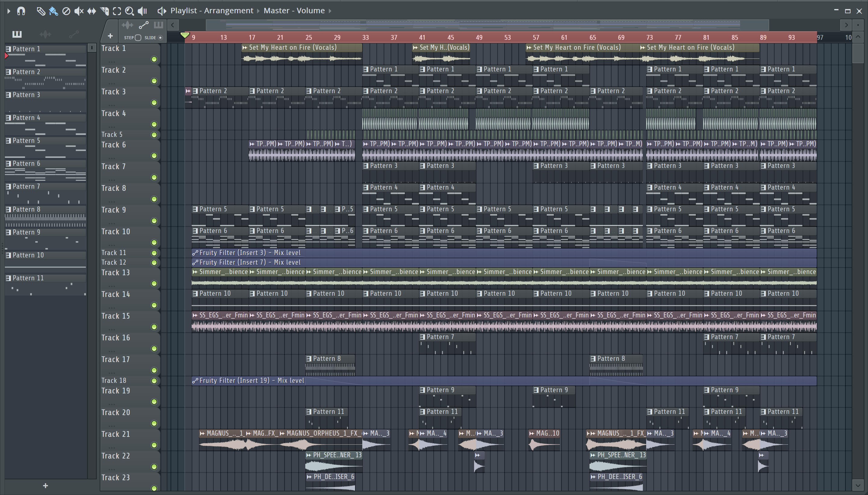
Task: Select the Zoom magnifier tool
Action: (x=129, y=11)
